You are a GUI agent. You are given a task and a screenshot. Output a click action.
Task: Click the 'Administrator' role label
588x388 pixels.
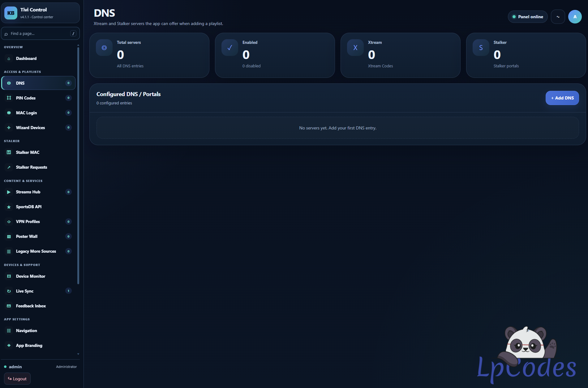(67, 367)
